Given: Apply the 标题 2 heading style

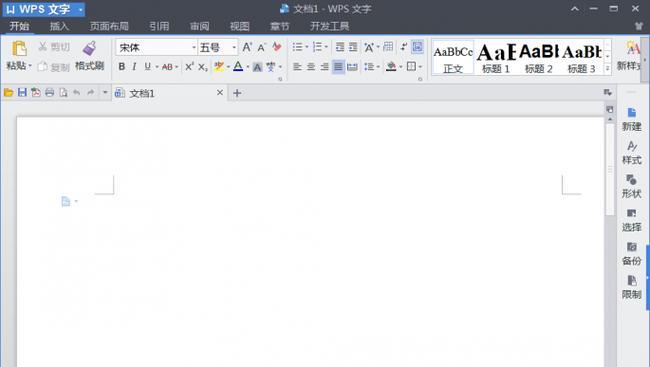Looking at the screenshot, I should (x=538, y=58).
